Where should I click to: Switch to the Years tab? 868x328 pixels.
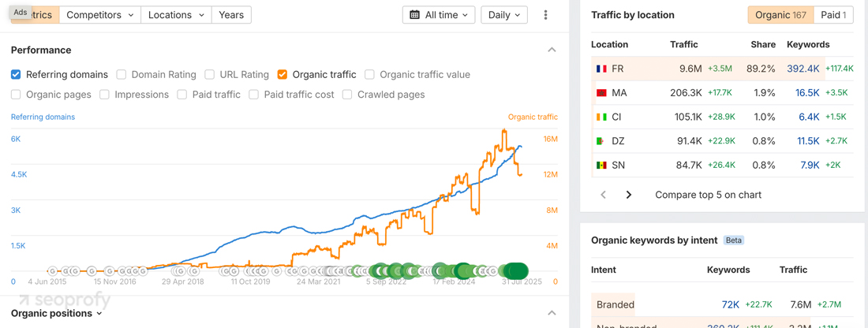coord(231,15)
